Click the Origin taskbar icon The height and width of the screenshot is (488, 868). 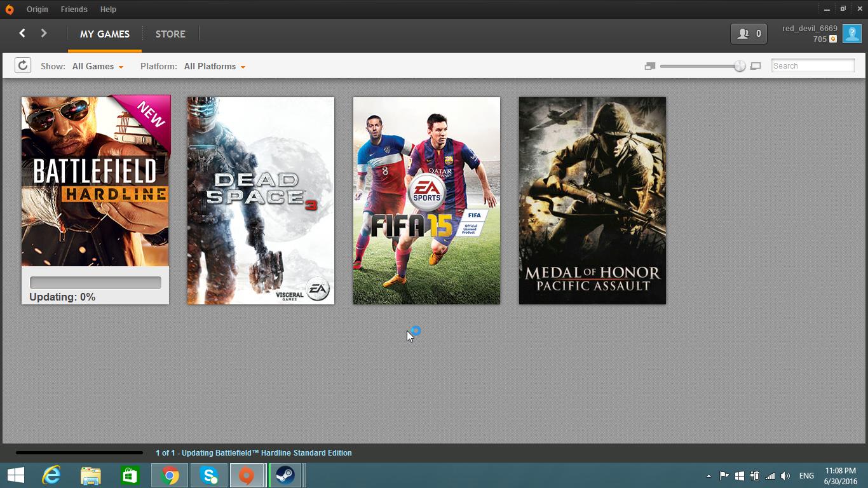247,475
